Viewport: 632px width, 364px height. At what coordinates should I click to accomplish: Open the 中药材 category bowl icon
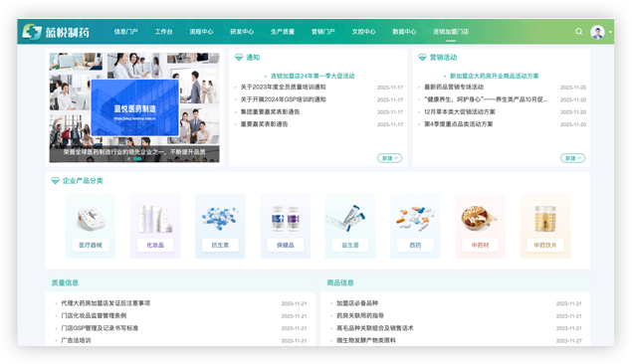coord(479,218)
